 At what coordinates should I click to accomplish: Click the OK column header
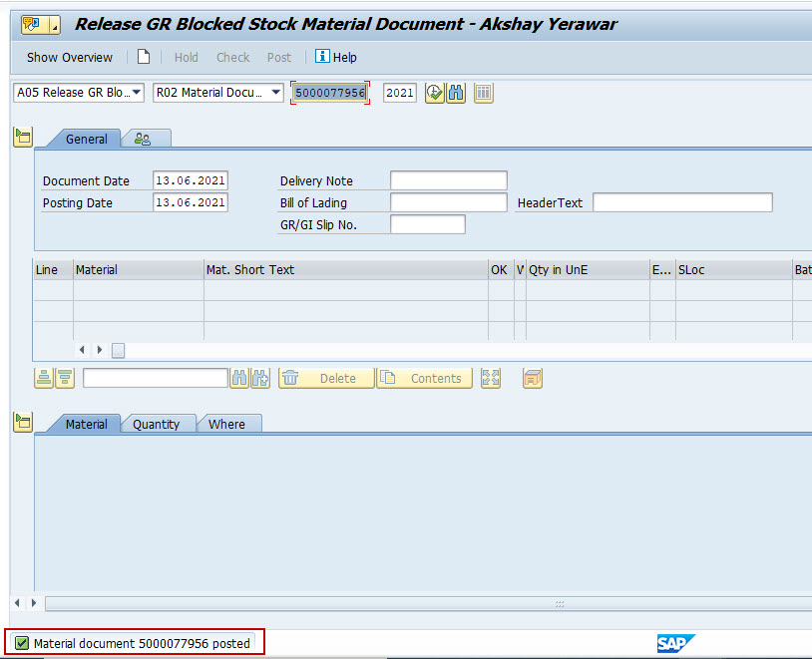[x=501, y=270]
